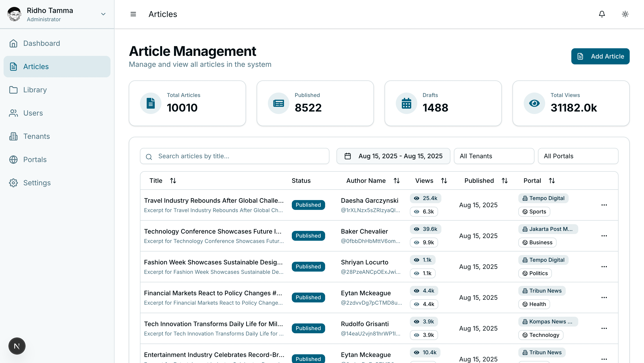Image resolution: width=644 pixels, height=363 pixels.
Task: Click the Total Views eye icon
Action: point(534,103)
